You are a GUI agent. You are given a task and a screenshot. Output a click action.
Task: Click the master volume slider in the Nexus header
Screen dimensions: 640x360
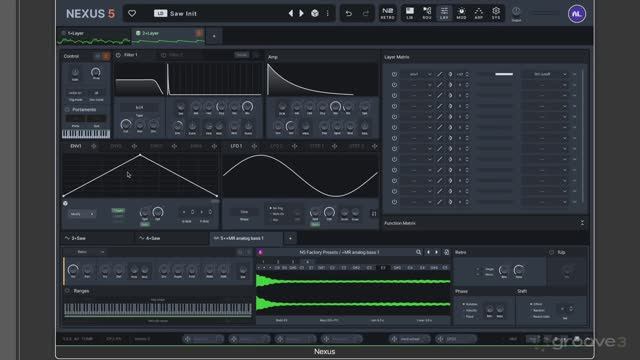click(x=545, y=13)
